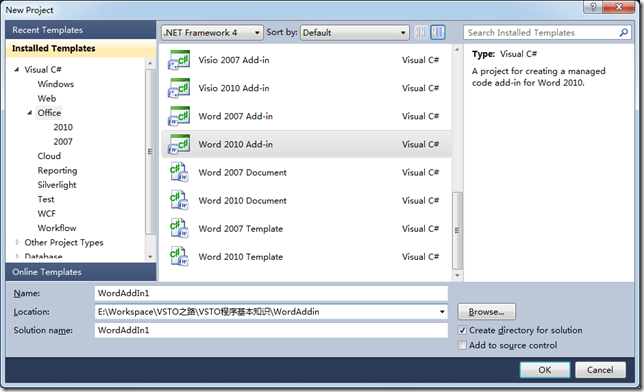The image size is (644, 392).
Task: Select the Office template category
Action: click(x=49, y=113)
